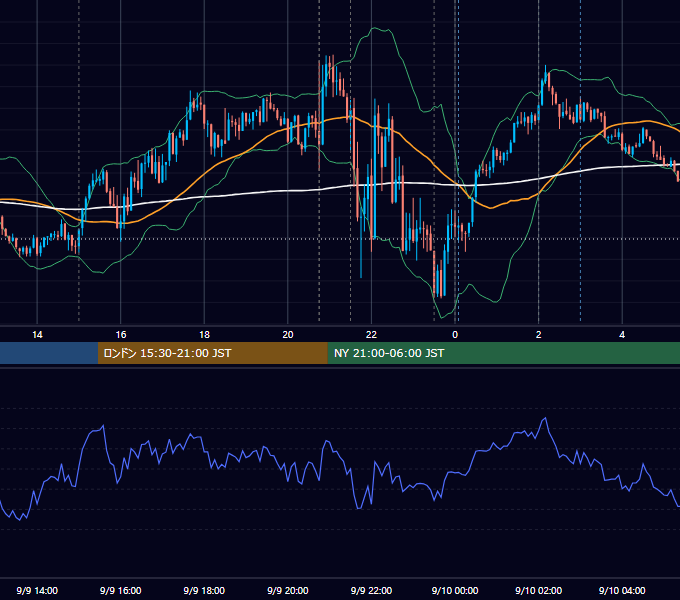Click time axis label 18

[204, 335]
